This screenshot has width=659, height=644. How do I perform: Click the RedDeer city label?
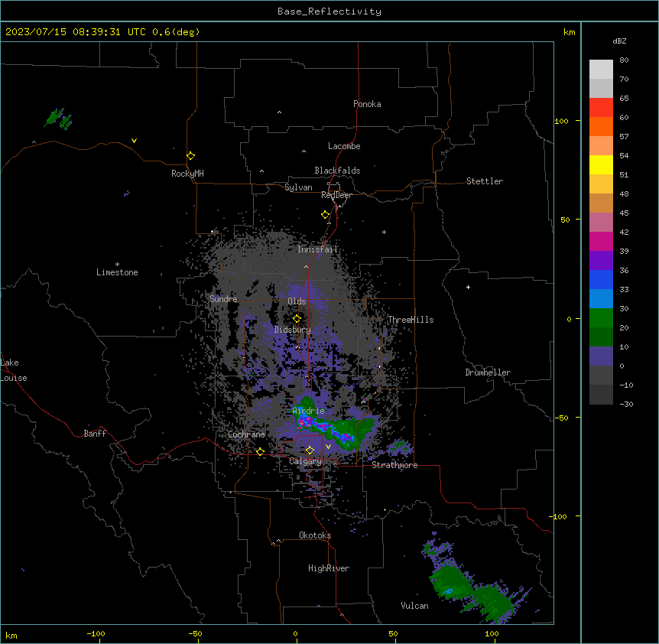[336, 195]
